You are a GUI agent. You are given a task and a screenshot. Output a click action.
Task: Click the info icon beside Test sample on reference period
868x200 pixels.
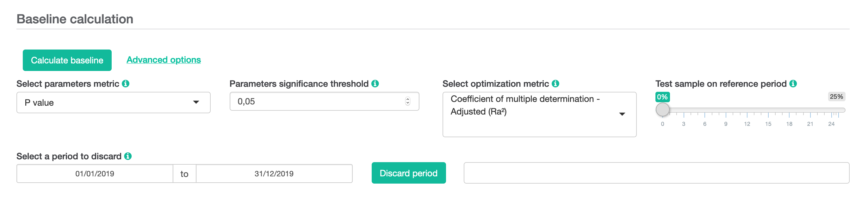pos(793,83)
